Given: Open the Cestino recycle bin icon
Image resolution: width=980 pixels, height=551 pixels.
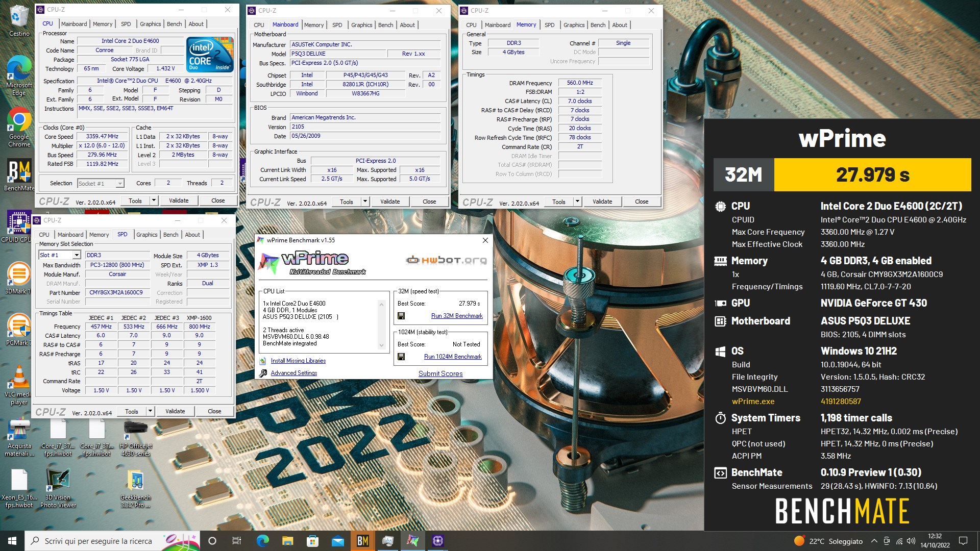Looking at the screenshot, I should click(19, 20).
